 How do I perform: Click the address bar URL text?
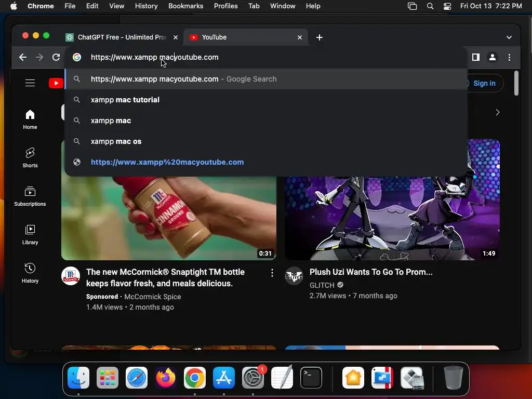[x=154, y=57]
